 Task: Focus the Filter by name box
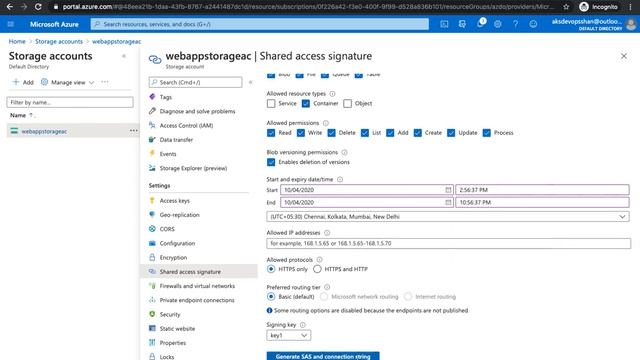point(70,102)
